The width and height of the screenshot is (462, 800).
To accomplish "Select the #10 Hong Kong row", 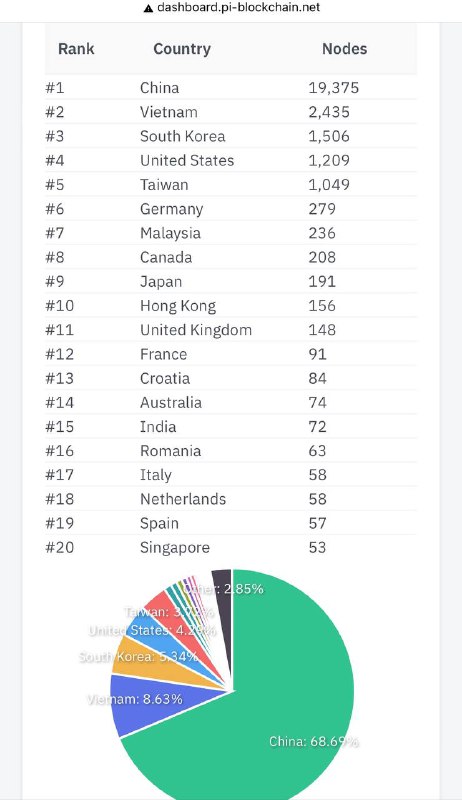I will coord(230,306).
